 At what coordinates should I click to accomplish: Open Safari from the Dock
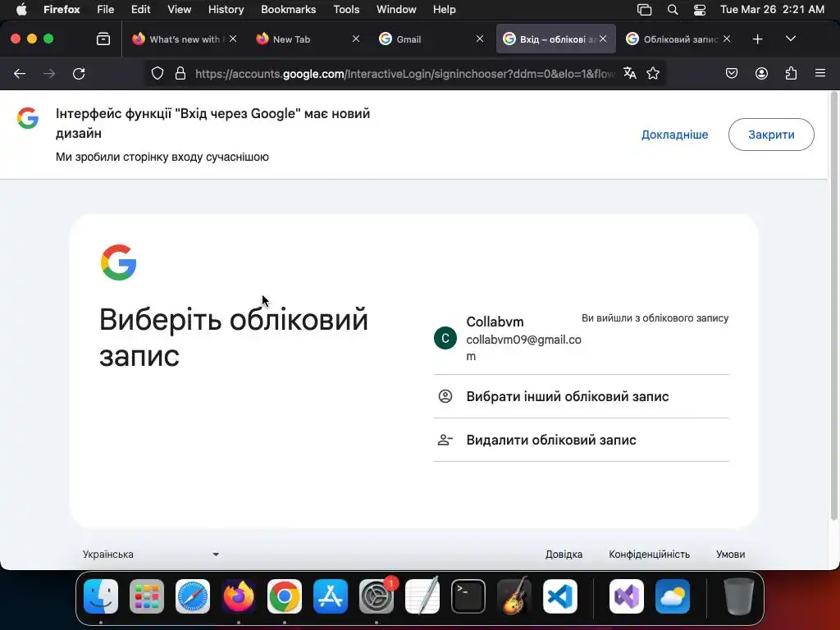click(193, 596)
